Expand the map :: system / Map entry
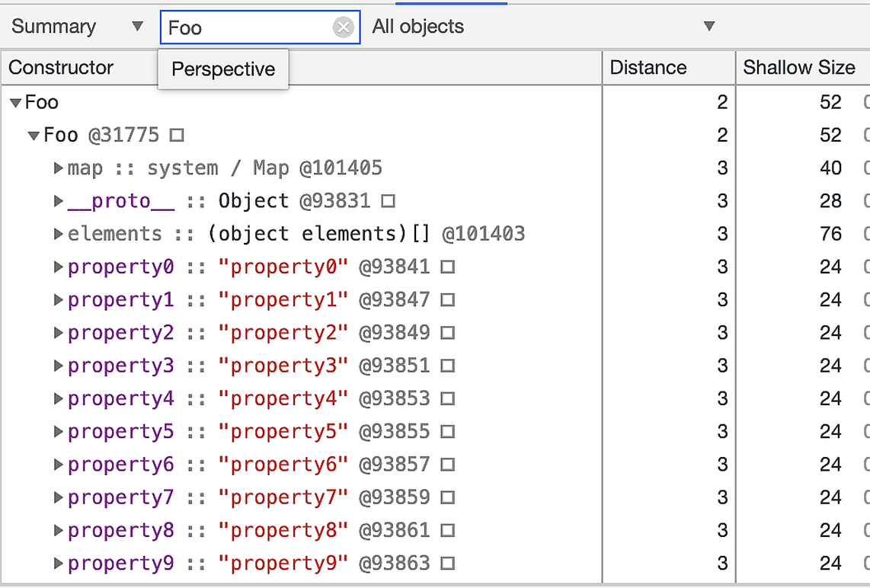 [59, 168]
